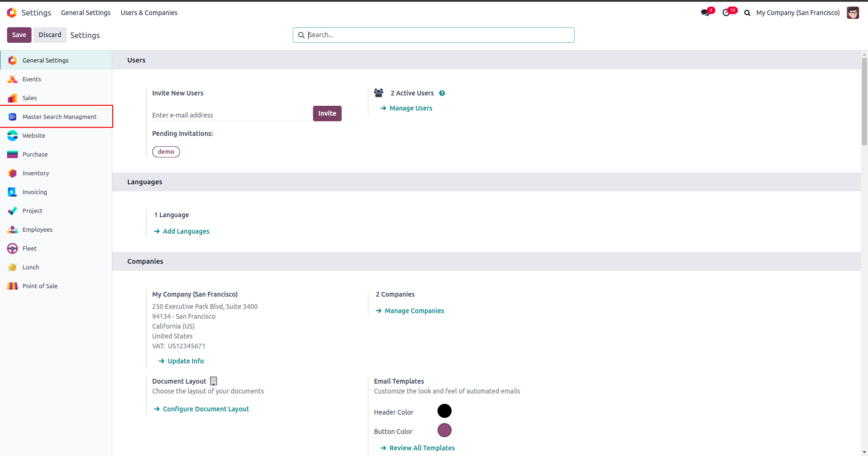Open the user avatar menu
This screenshot has height=456, width=868.
[852, 13]
